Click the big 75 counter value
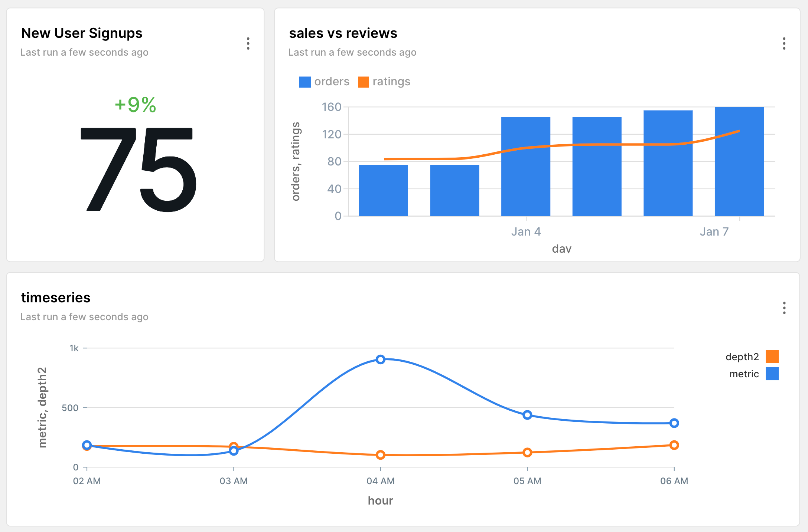 (x=138, y=170)
